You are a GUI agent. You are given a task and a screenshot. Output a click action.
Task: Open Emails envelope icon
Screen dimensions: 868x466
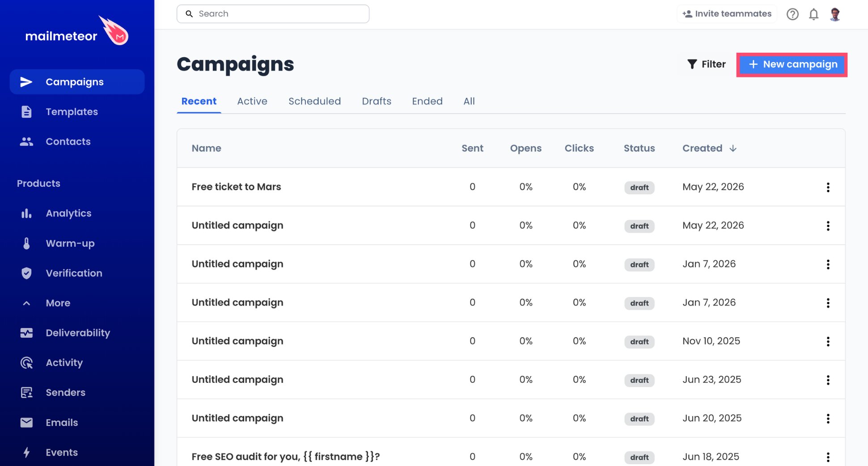pyautogui.click(x=26, y=423)
